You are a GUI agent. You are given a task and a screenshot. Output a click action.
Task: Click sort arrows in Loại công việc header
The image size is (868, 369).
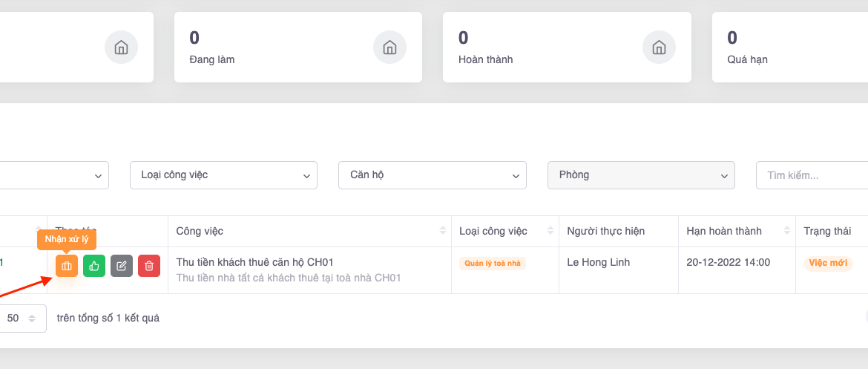(x=550, y=231)
